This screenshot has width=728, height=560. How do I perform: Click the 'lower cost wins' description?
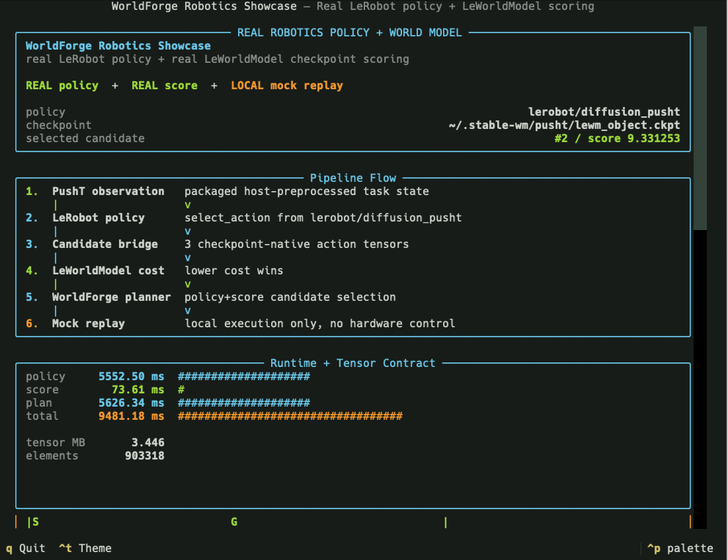click(x=233, y=270)
